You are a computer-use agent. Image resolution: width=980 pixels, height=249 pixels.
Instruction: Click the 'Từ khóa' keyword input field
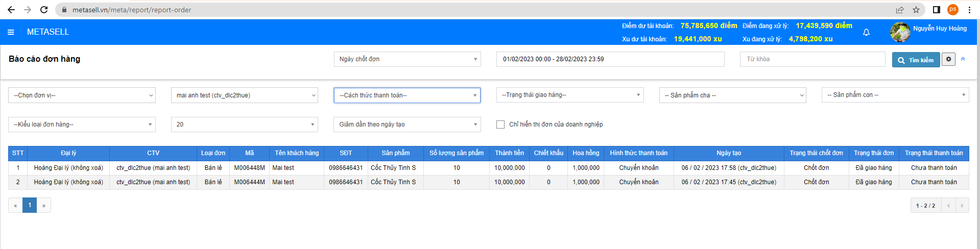[x=812, y=59]
